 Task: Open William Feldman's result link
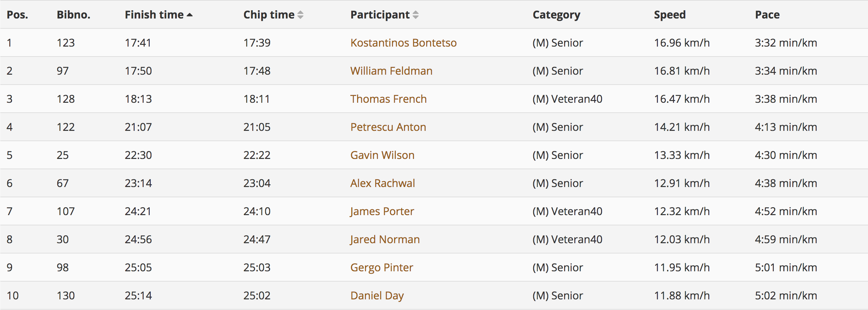click(391, 71)
